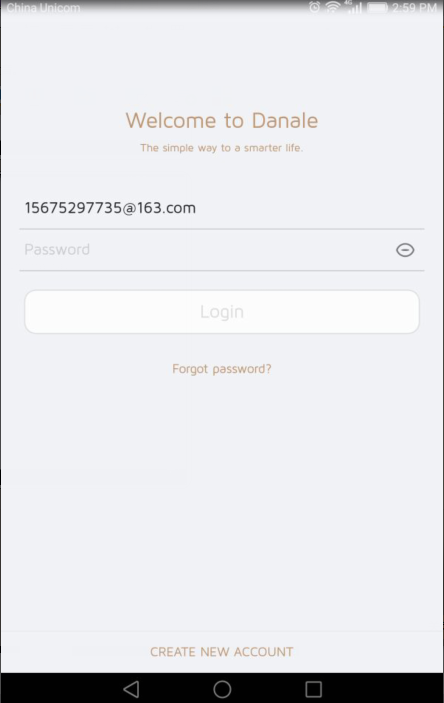444x703 pixels.
Task: Tap the divider line under Password field
Action: [222, 270]
